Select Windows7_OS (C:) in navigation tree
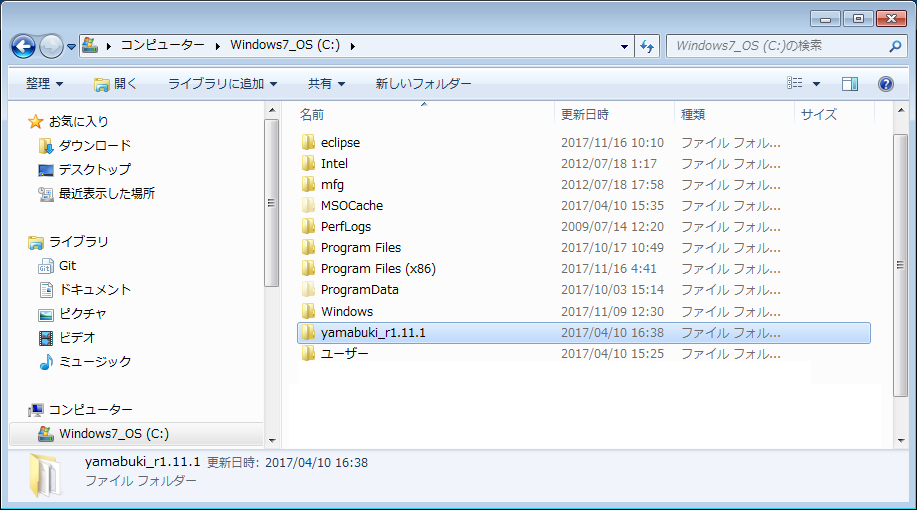The height and width of the screenshot is (510, 917). (113, 433)
